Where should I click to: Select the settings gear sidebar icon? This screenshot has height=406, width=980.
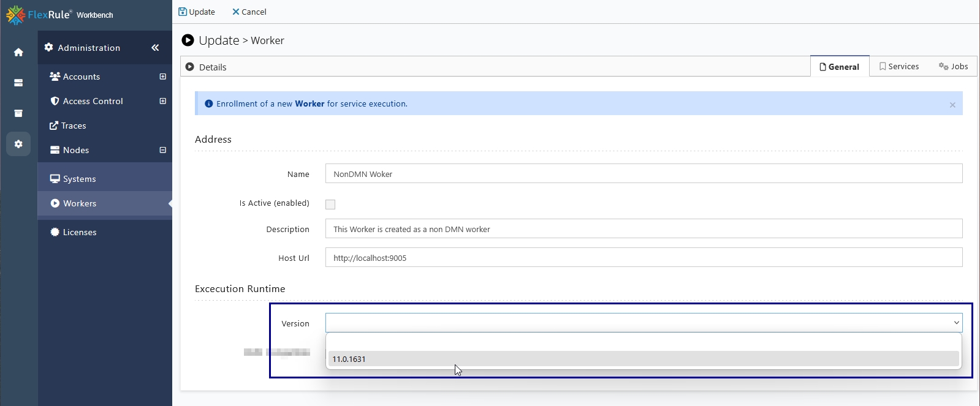18,144
